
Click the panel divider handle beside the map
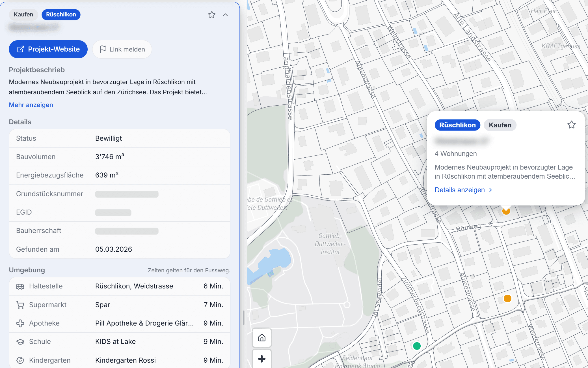243,318
